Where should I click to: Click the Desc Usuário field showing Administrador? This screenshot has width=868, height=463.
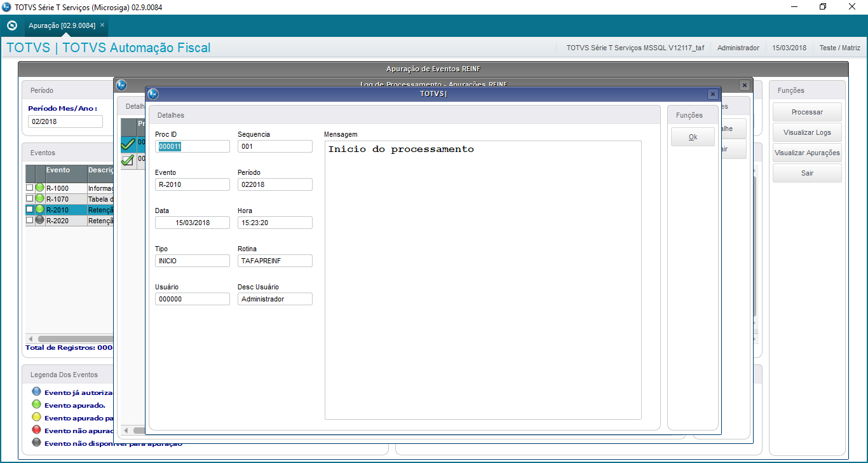coord(275,299)
